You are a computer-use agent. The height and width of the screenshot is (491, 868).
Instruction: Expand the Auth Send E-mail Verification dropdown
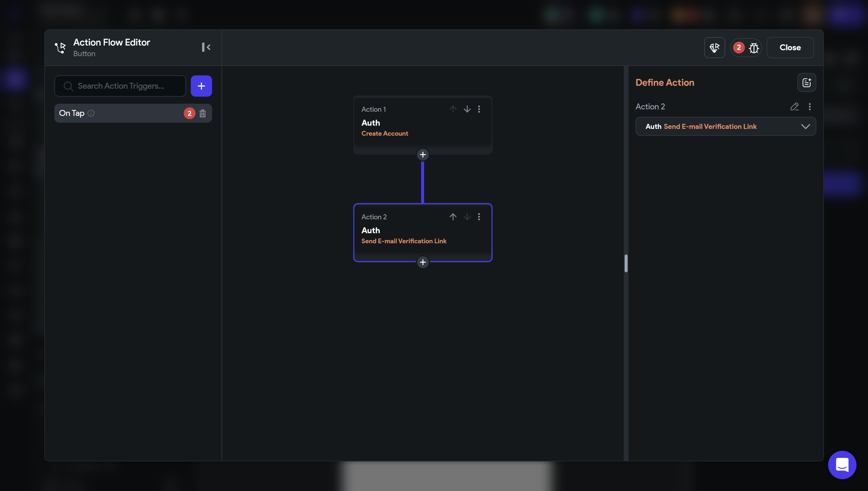pyautogui.click(x=805, y=127)
